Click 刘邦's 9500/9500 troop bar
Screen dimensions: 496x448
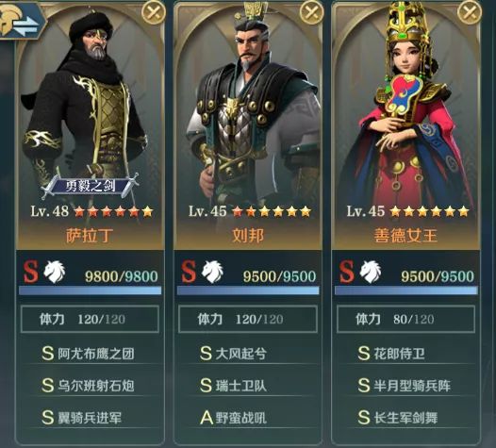point(248,290)
